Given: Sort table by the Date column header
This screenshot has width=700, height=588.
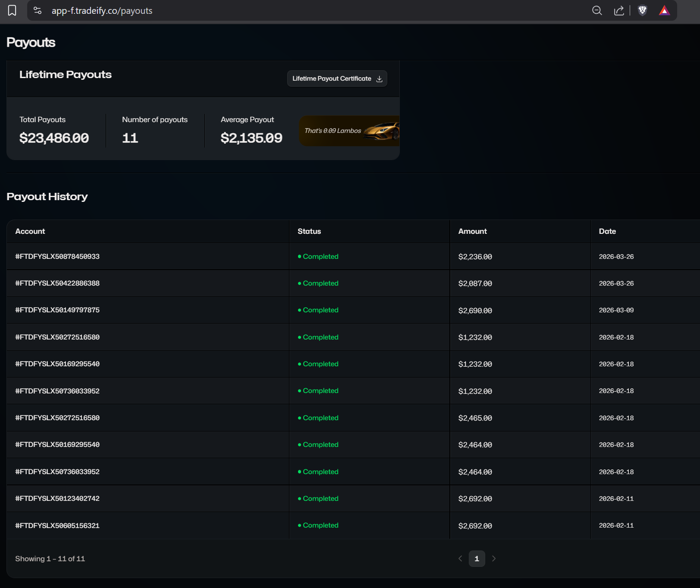Looking at the screenshot, I should point(607,231).
